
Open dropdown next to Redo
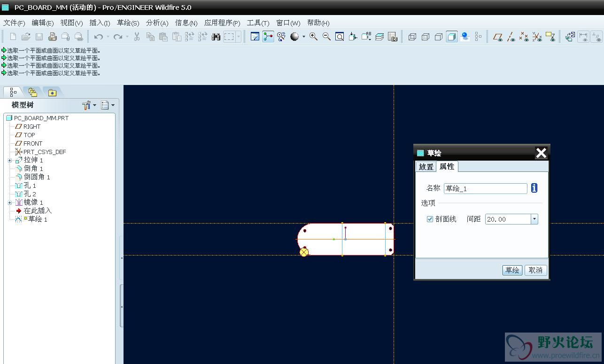pos(127,37)
